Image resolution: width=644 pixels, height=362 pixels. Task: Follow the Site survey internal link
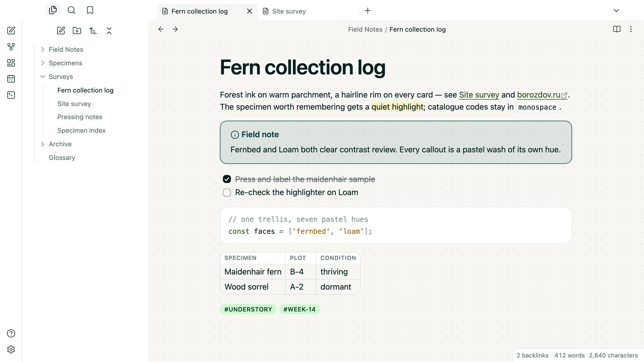(479, 95)
